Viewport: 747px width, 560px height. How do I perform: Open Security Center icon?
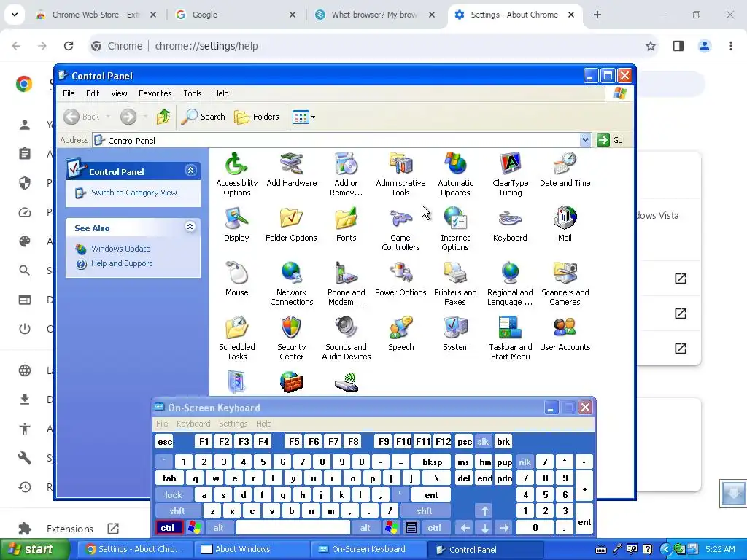291,338
